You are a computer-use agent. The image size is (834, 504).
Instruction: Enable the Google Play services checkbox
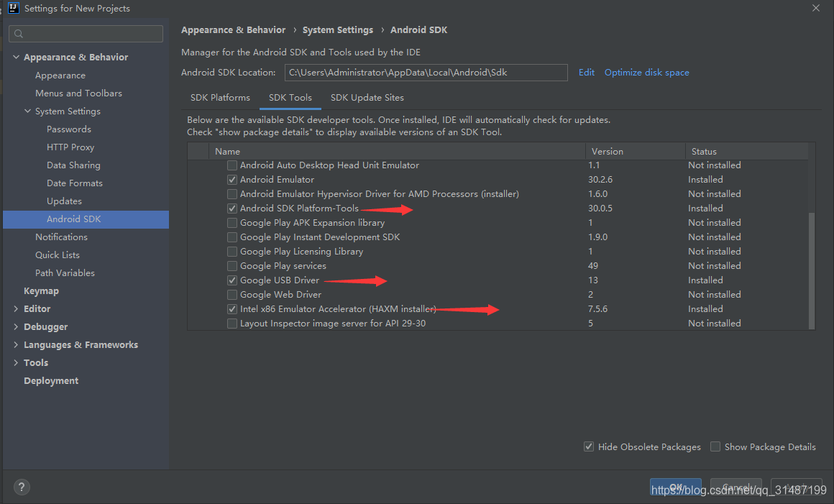232,266
